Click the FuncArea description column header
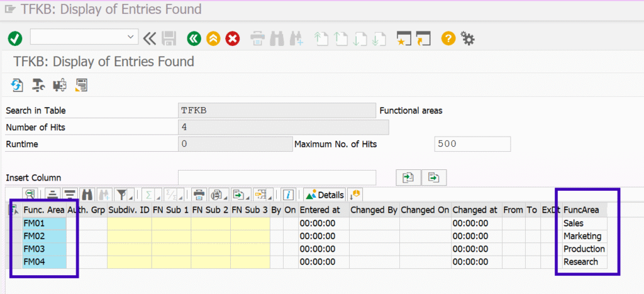Image resolution: width=644 pixels, height=294 pixels. [x=585, y=210]
